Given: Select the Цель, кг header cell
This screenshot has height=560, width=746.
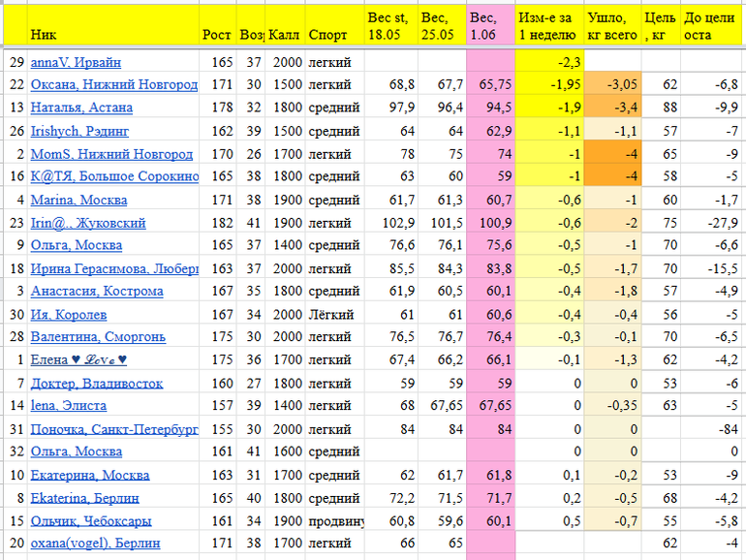Looking at the screenshot, I should click(x=661, y=26).
